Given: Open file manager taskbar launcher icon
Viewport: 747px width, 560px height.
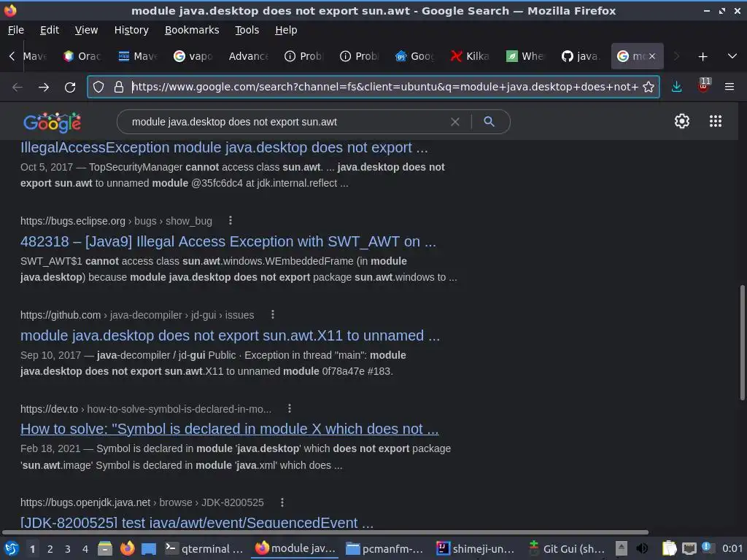Looking at the screenshot, I should (105, 548).
